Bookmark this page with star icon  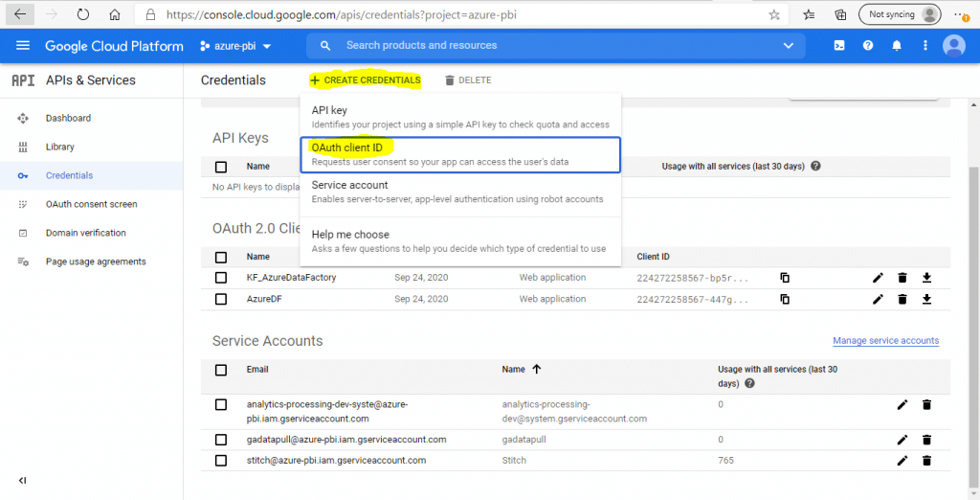point(774,14)
